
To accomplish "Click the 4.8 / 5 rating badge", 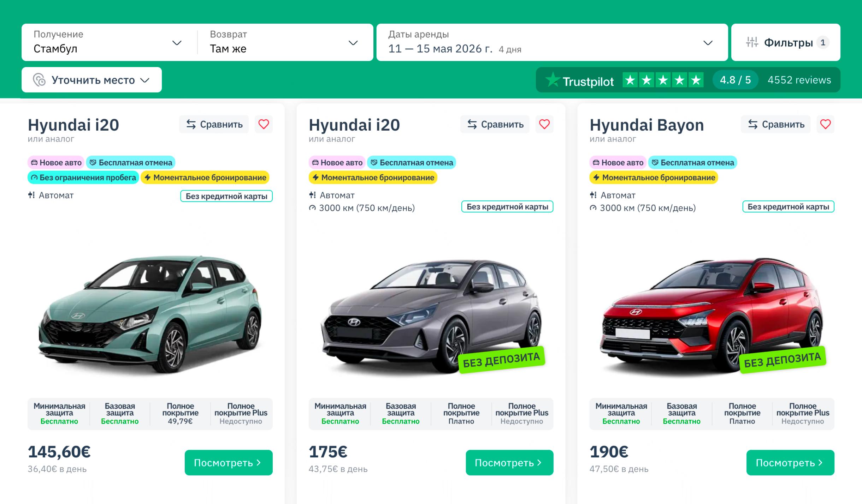I will (735, 80).
